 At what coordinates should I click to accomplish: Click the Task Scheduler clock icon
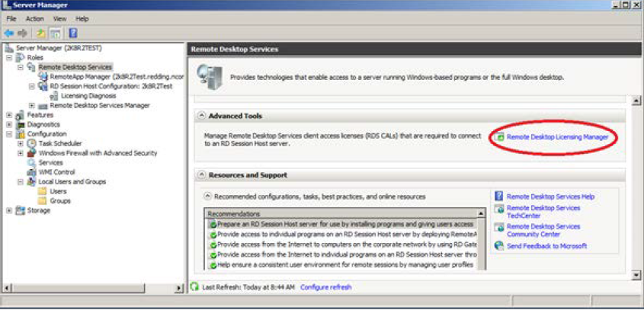point(31,143)
